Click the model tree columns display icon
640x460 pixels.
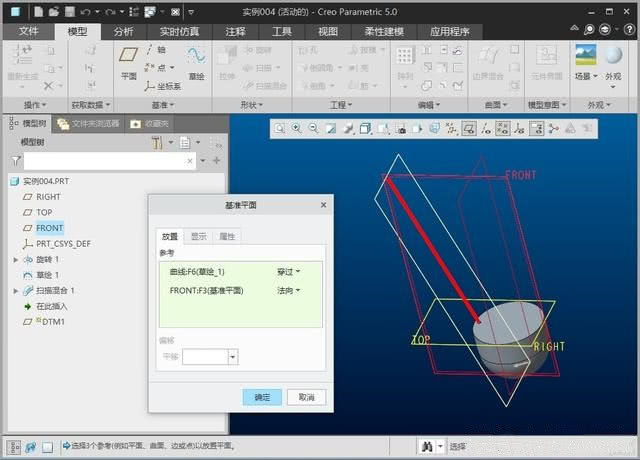coord(185,142)
